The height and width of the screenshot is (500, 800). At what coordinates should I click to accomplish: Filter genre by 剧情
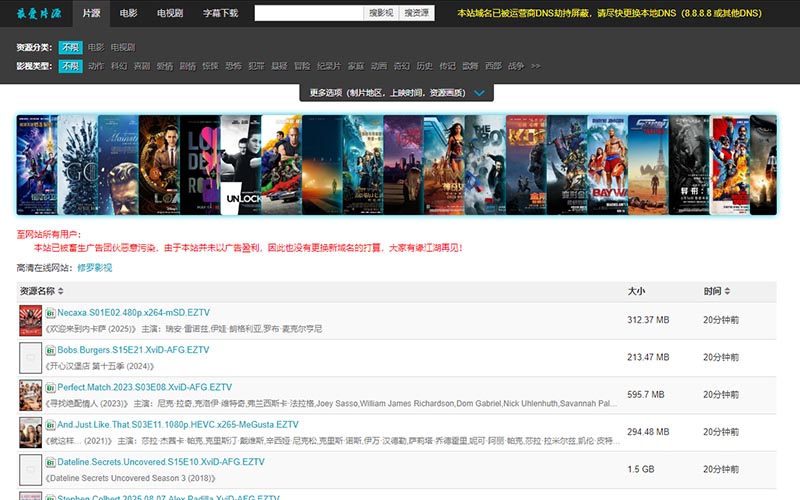188,66
